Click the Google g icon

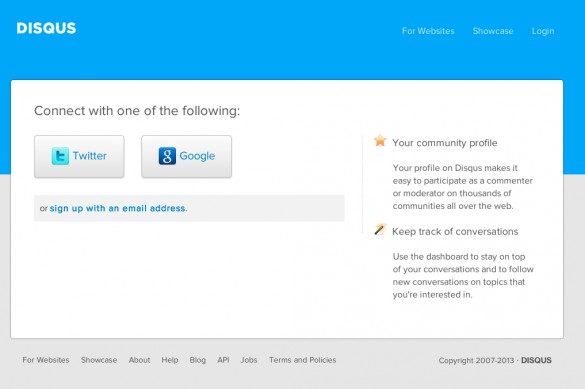point(167,156)
